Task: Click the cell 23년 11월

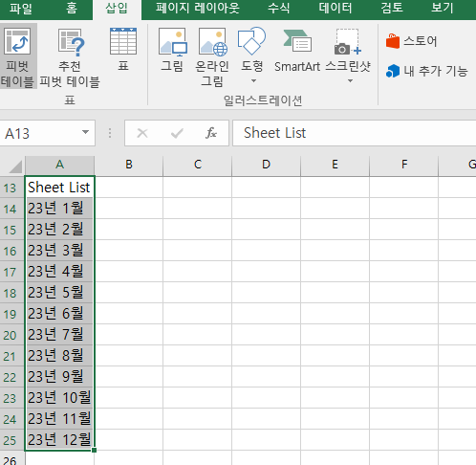Action: 59,419
